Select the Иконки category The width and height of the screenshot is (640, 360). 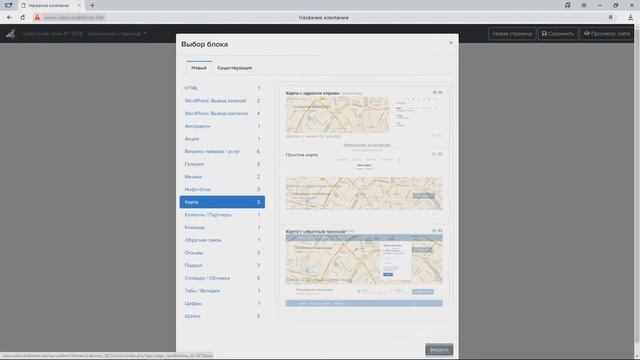[222, 177]
